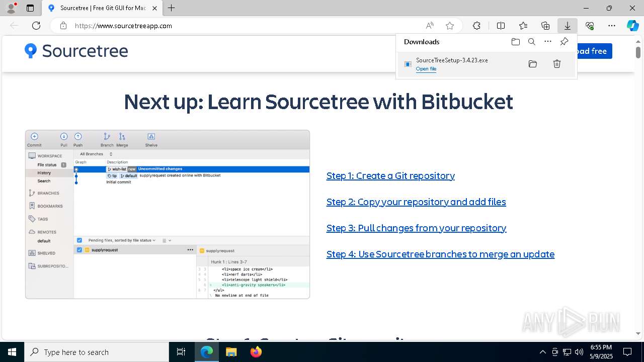The height and width of the screenshot is (362, 644).
Task: Launch Firefox from taskbar
Action: 256,352
